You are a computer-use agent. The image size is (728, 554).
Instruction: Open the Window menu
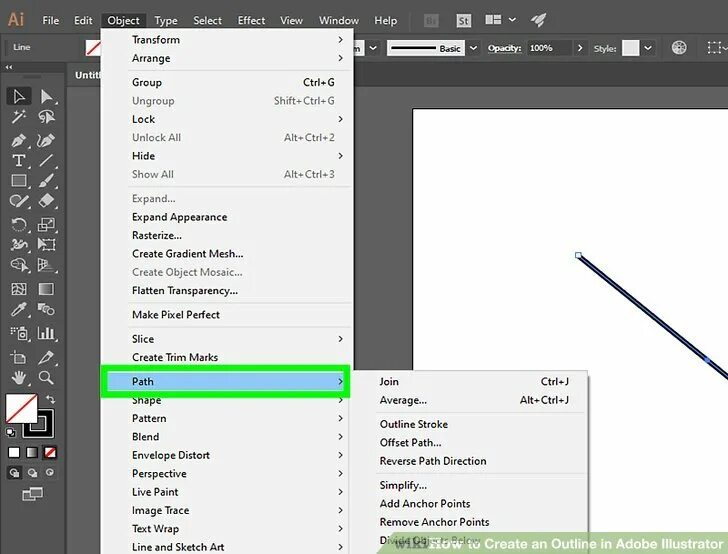coord(338,20)
